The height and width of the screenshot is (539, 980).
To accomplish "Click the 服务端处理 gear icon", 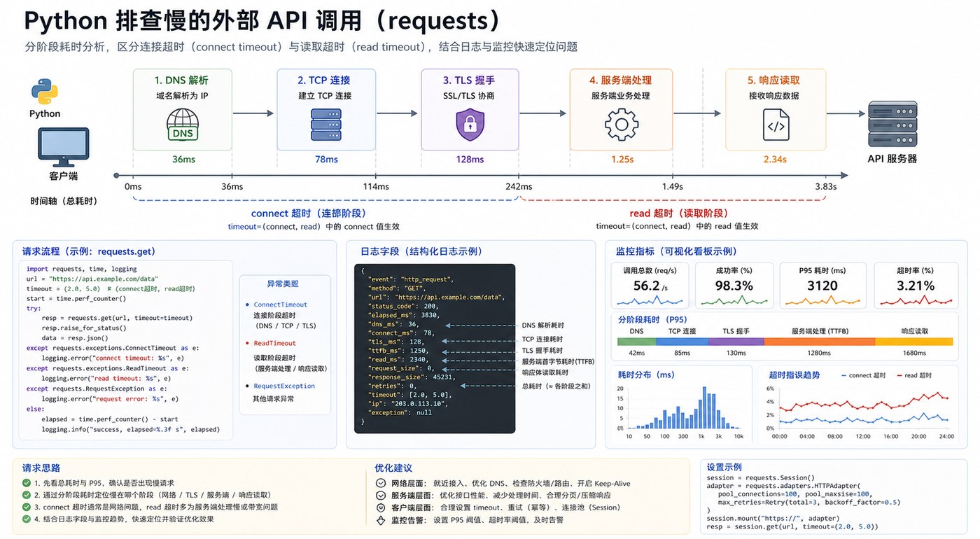I will tap(621, 125).
